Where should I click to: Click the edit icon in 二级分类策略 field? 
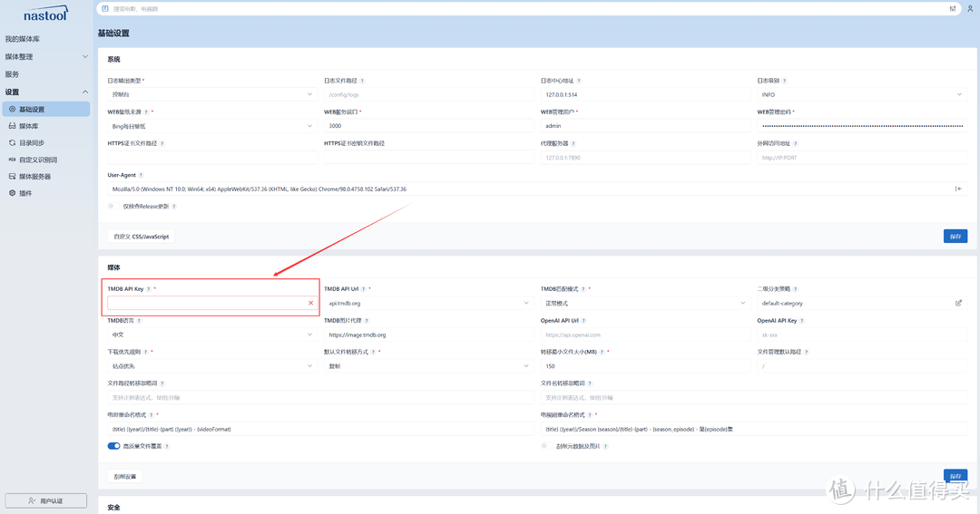pos(958,303)
